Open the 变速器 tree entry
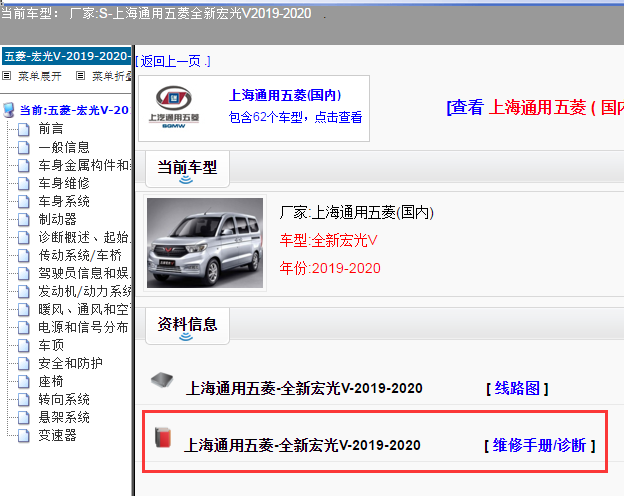Screen dimensions: 624x496 coord(57,436)
